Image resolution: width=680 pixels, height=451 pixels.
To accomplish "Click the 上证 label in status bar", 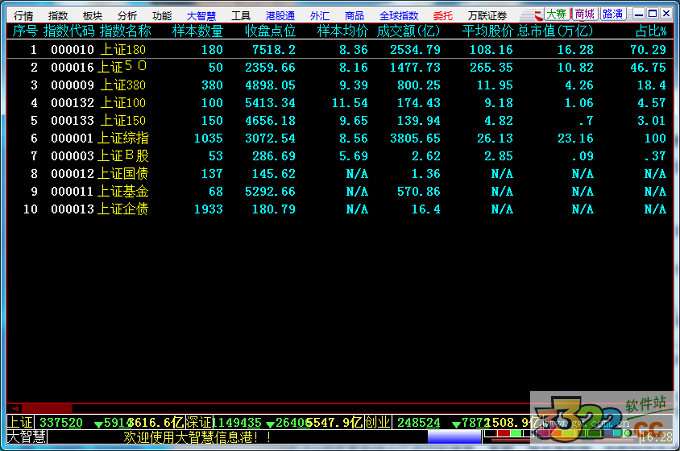I will coord(20,422).
